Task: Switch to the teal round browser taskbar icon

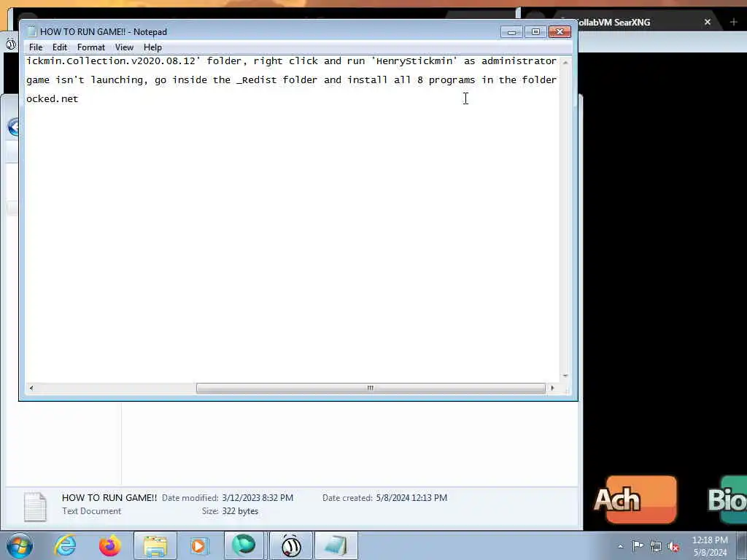Action: (x=244, y=545)
